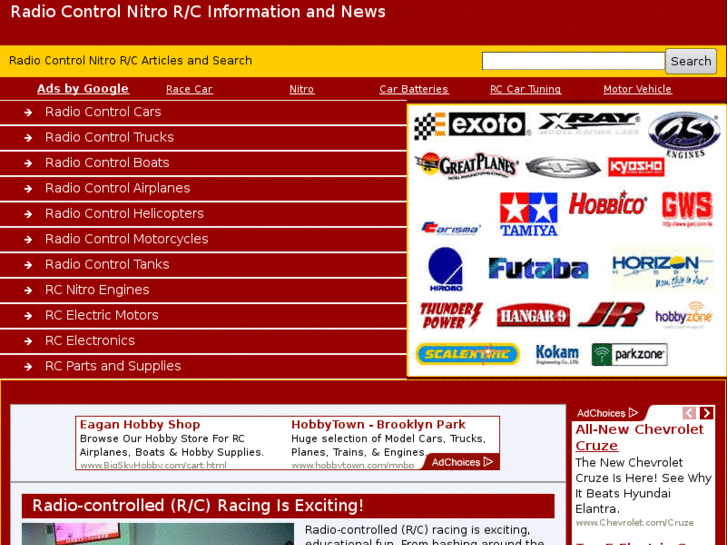Open the Futaba logo
The height and width of the screenshot is (545, 727).
(538, 269)
